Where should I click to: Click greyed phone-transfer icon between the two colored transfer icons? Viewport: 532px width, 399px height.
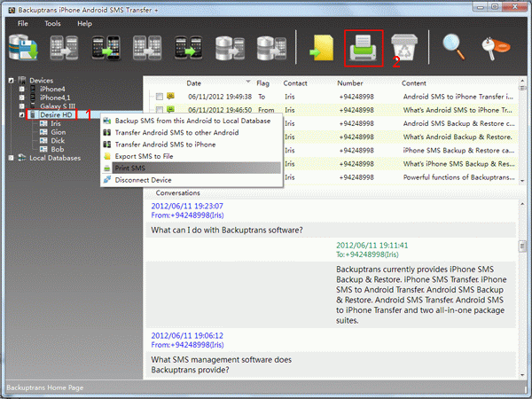pyautogui.click(x=147, y=48)
